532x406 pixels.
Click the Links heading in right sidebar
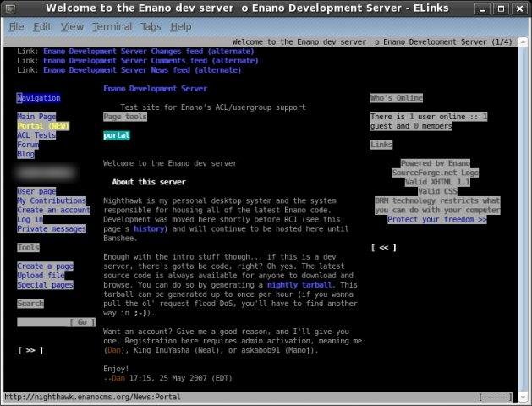pos(381,145)
